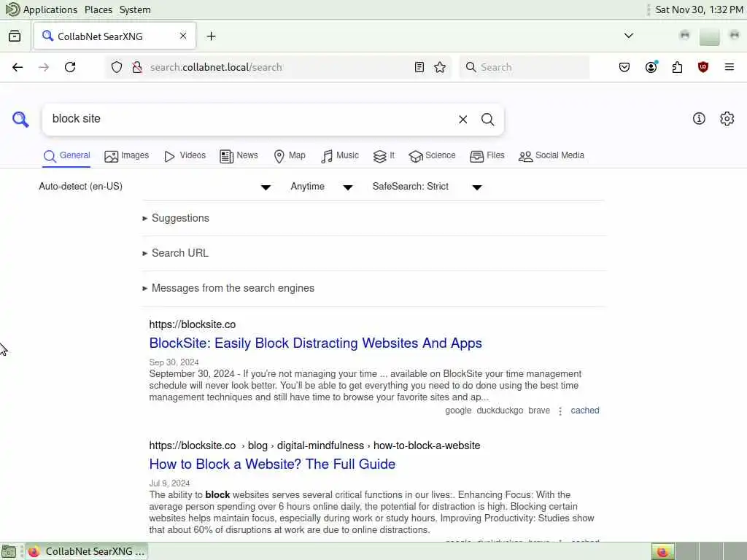
Task: Switch to Music category
Action: pos(340,156)
